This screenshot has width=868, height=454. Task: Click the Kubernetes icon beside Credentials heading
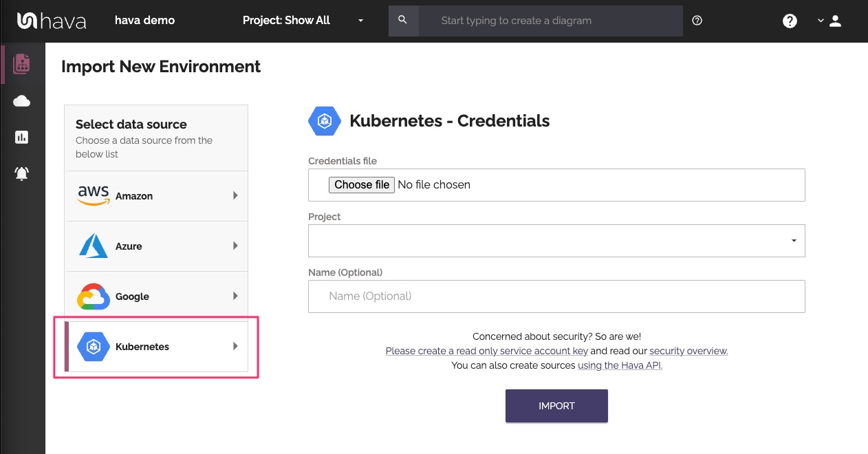tap(325, 121)
